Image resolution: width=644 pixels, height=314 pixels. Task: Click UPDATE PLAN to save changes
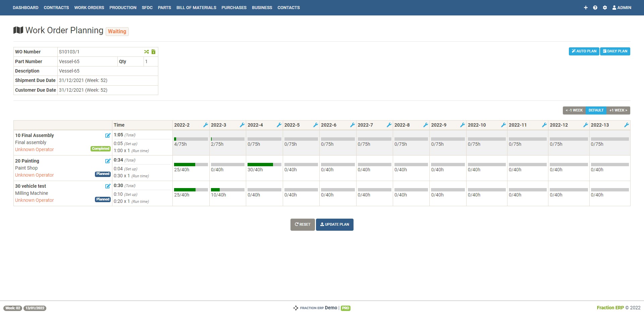coord(334,224)
